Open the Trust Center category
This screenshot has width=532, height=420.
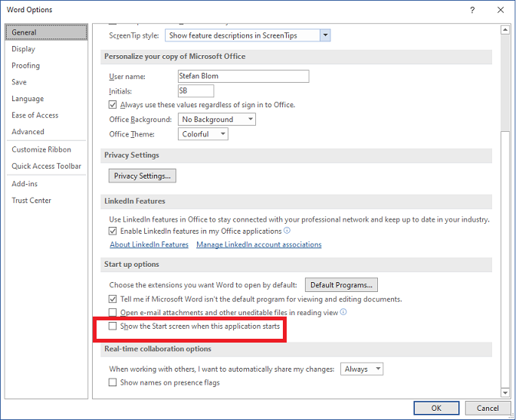tap(46, 201)
